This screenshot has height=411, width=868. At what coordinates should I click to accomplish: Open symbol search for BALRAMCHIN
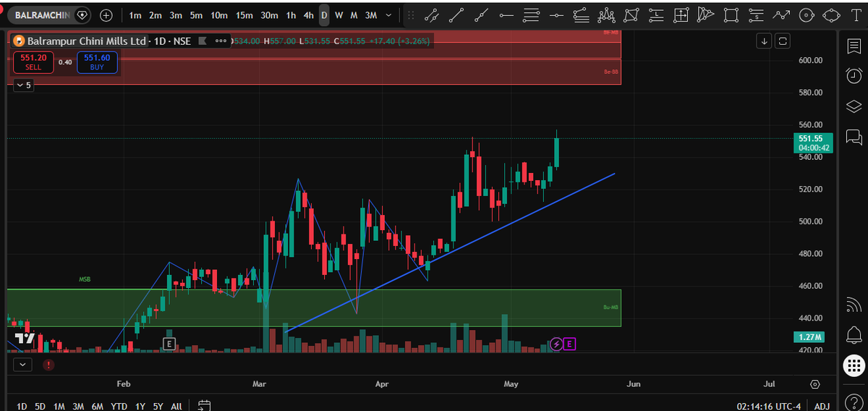43,14
